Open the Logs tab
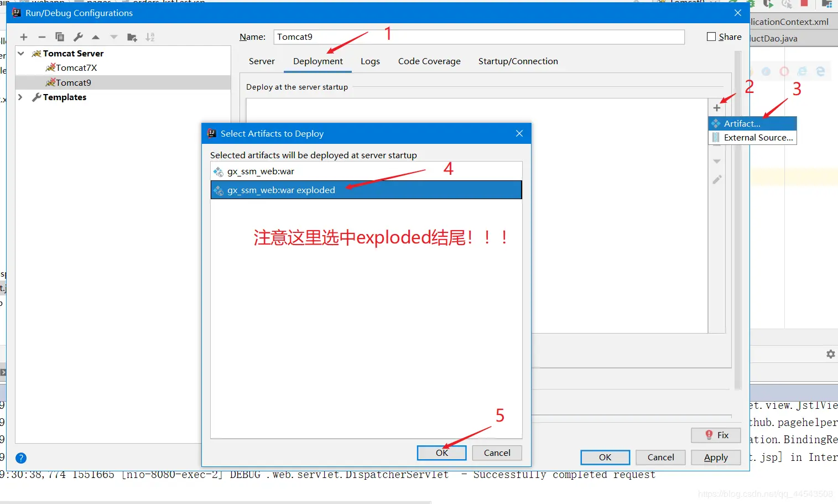 pos(370,61)
